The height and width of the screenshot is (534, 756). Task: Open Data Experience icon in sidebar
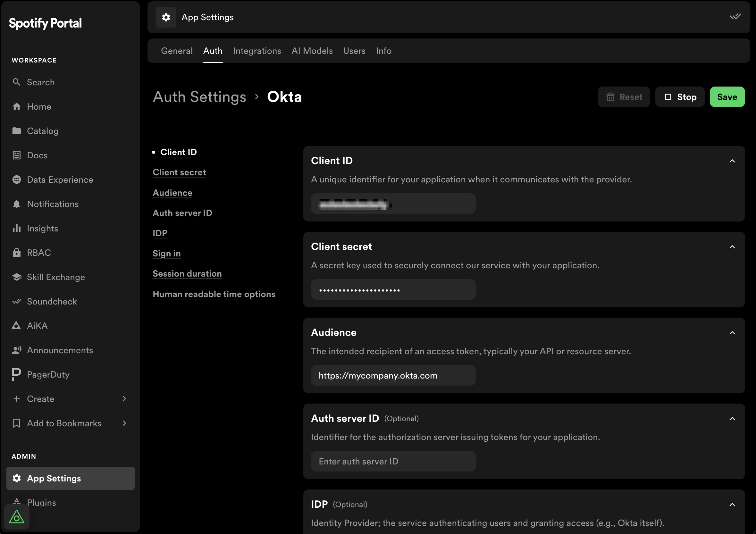coord(16,179)
